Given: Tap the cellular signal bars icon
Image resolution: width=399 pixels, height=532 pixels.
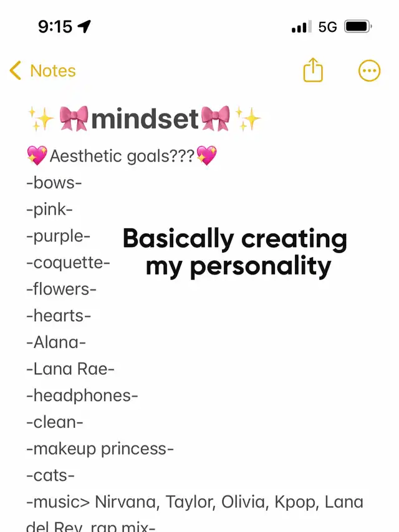Looking at the screenshot, I should click(x=301, y=27).
